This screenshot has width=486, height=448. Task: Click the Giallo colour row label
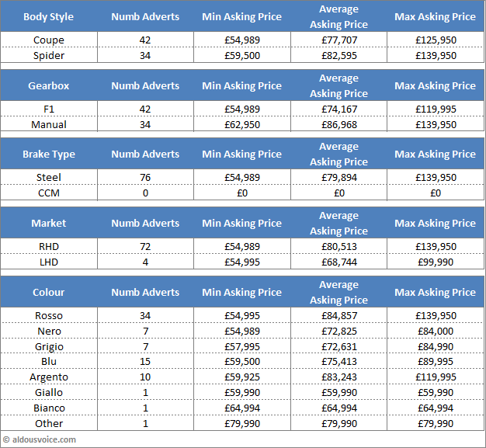click(49, 393)
